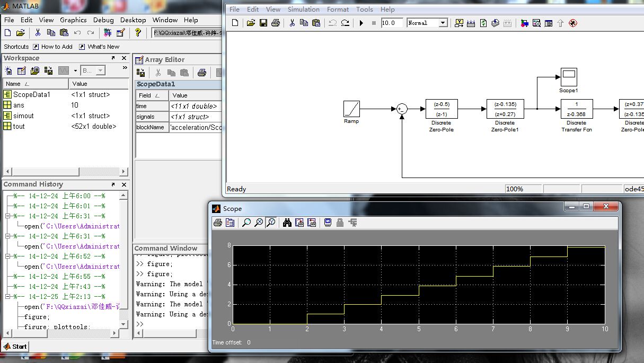Open the Simulation menu in Simulink
The height and width of the screenshot is (363, 644).
coord(303,9)
